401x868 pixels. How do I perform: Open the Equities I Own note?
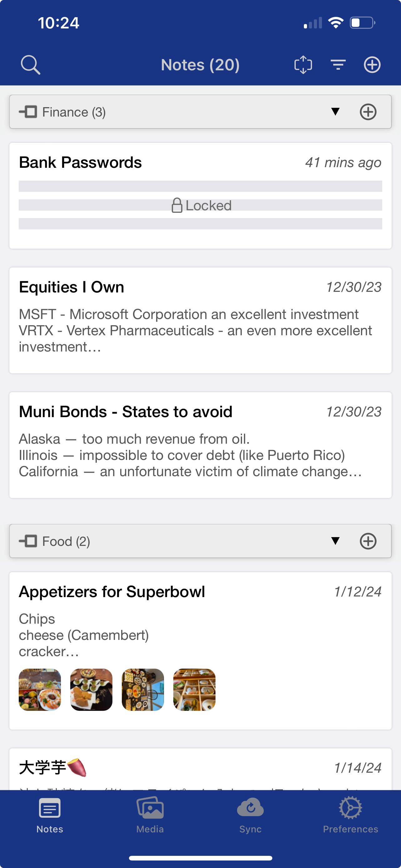coord(200,321)
